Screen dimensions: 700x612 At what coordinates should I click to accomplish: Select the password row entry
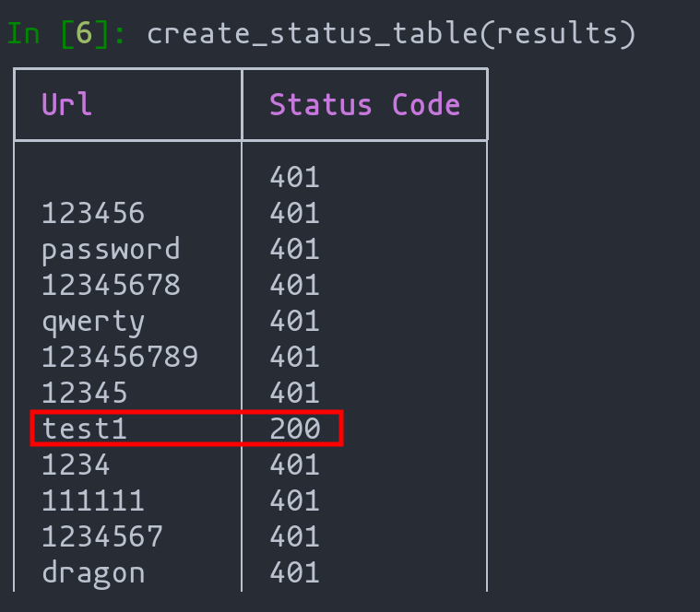[111, 250]
